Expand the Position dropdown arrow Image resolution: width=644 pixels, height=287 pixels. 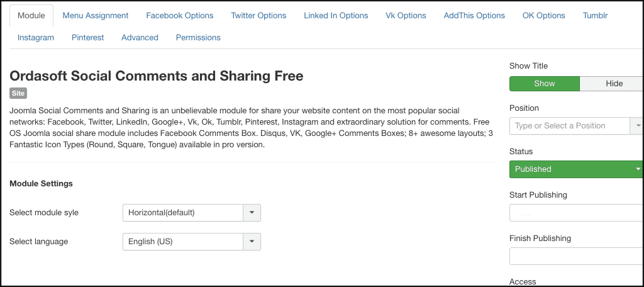click(x=638, y=126)
